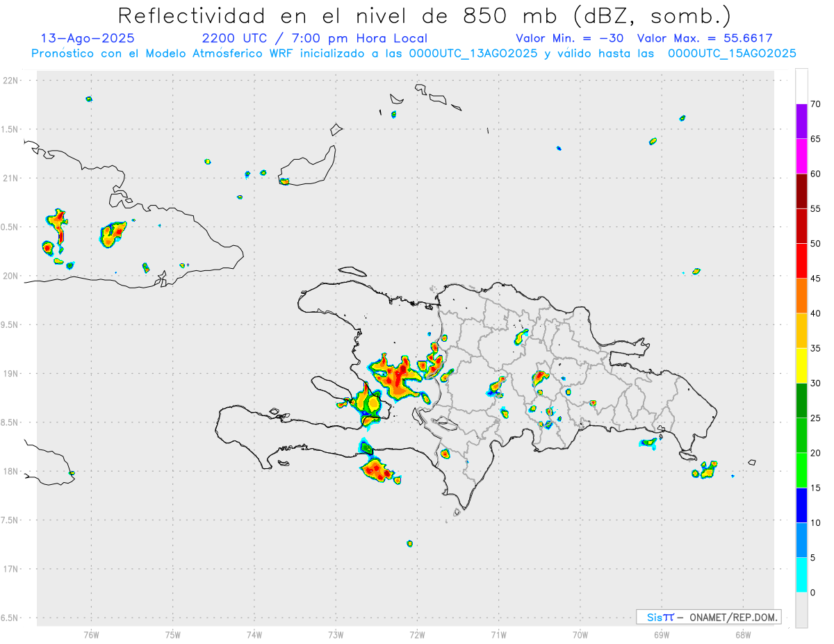Pick the gold 35-40 dBZ band
The image size is (834, 644).
pyautogui.click(x=801, y=331)
